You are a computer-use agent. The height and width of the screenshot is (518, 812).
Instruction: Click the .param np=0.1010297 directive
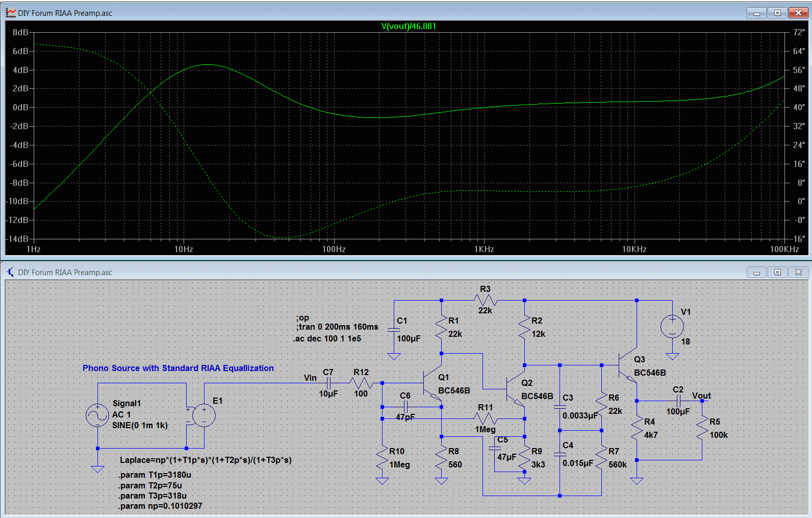[161, 506]
